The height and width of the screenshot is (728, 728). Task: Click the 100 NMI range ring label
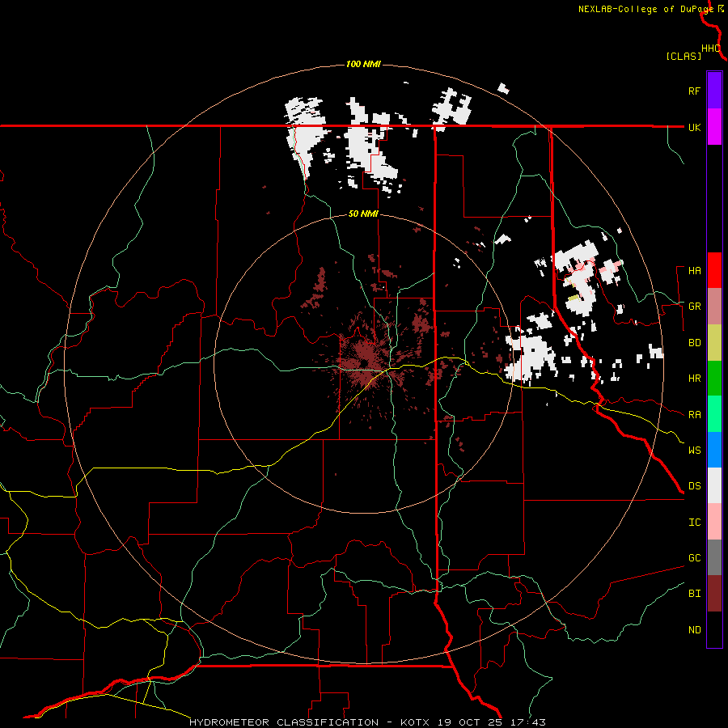pyautogui.click(x=363, y=64)
